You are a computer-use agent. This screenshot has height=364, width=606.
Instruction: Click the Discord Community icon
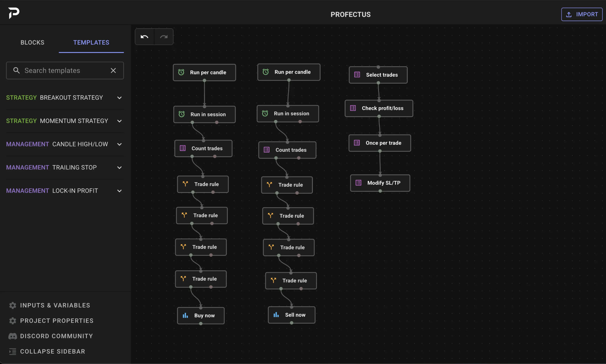click(x=12, y=336)
